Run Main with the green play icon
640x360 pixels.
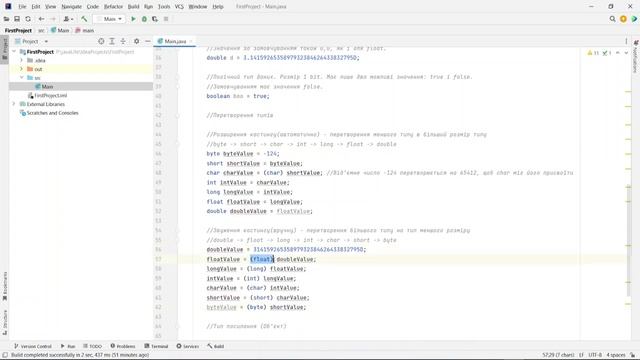point(133,19)
